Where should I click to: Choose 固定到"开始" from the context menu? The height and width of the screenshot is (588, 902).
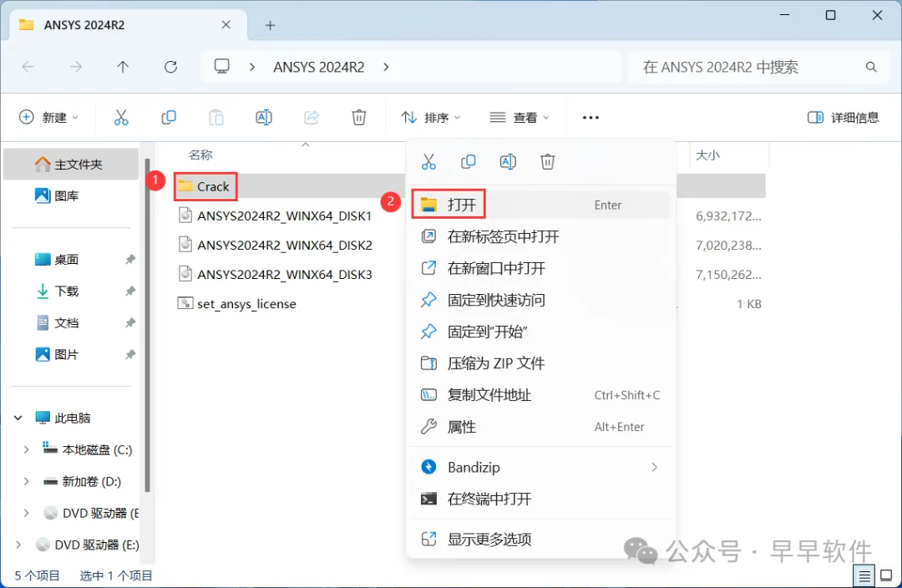pyautogui.click(x=540, y=332)
